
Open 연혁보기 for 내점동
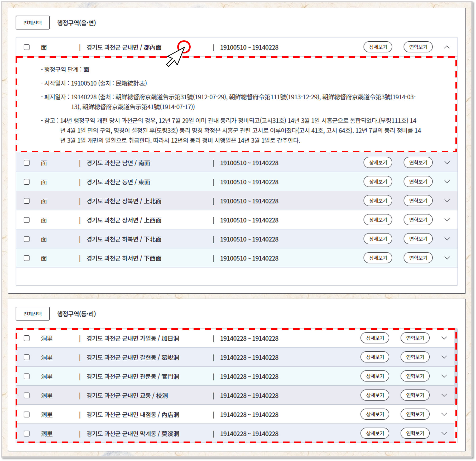[x=415, y=414]
